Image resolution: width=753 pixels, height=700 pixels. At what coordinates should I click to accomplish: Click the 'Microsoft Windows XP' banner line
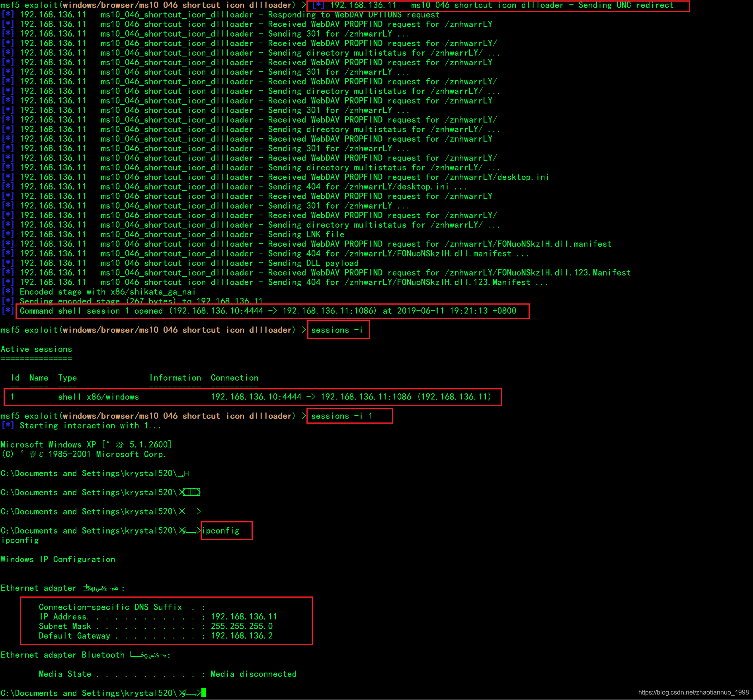coord(86,445)
